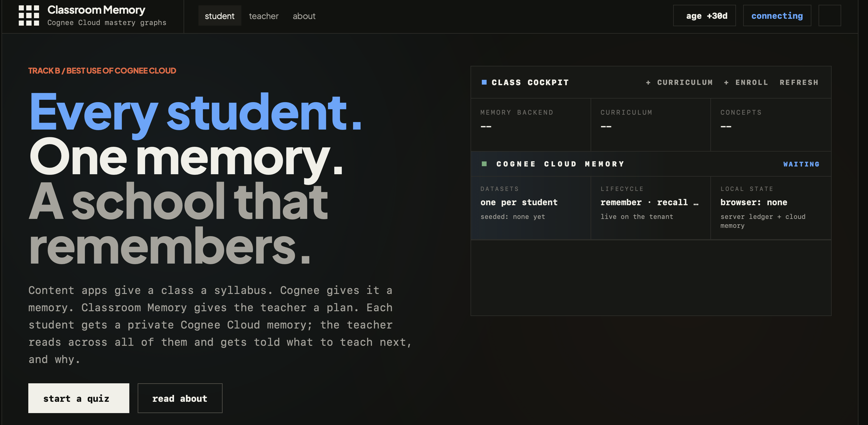Click the + ENROLL button

746,82
